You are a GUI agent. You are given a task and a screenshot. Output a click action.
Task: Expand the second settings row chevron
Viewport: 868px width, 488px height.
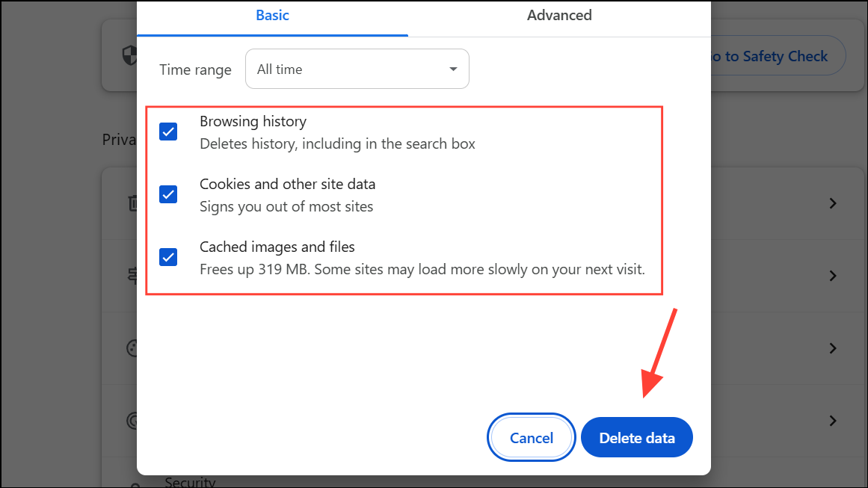pyautogui.click(x=833, y=276)
